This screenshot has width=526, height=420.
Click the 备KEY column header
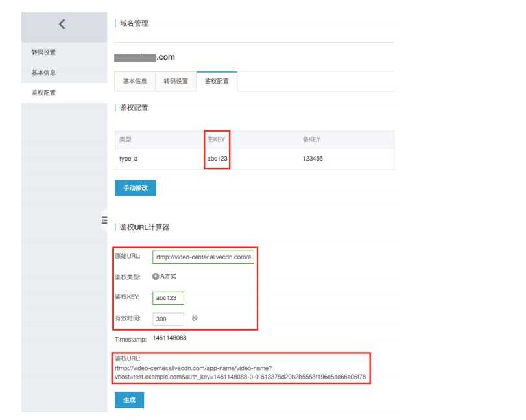pyautogui.click(x=311, y=139)
